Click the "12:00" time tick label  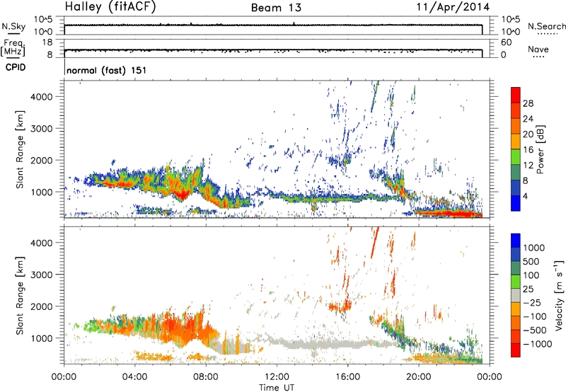277,377
